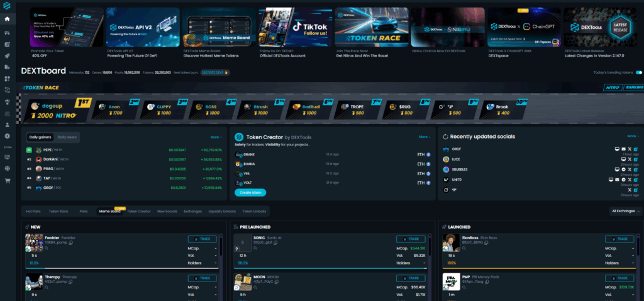Click the next token burn DEXT badge
The height and width of the screenshot is (301, 644).
pyautogui.click(x=215, y=72)
